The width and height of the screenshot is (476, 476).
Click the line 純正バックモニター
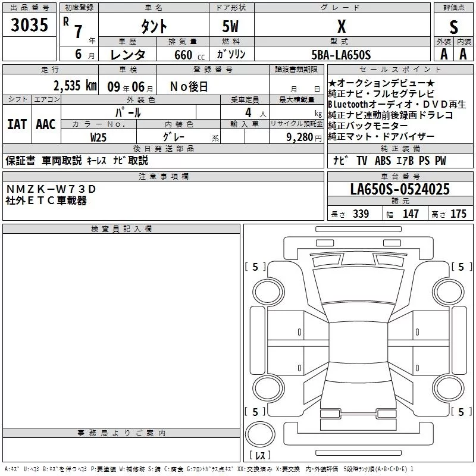[368, 126]
